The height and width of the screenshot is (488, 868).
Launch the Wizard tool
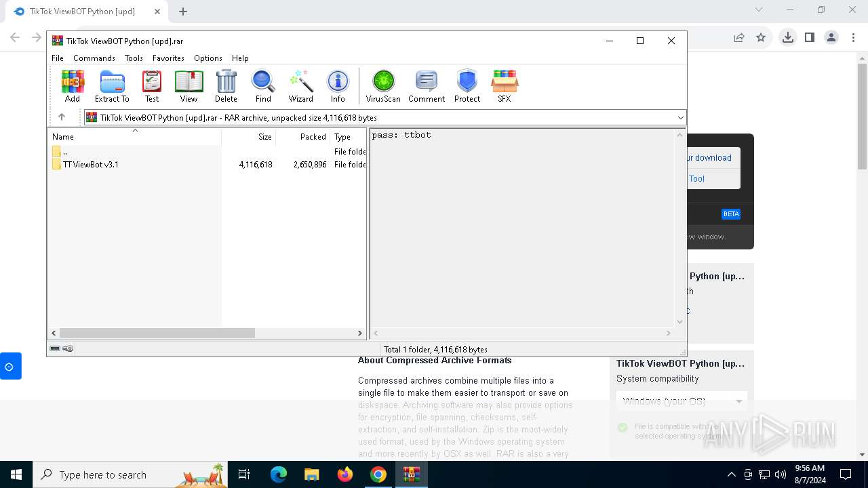(300, 86)
